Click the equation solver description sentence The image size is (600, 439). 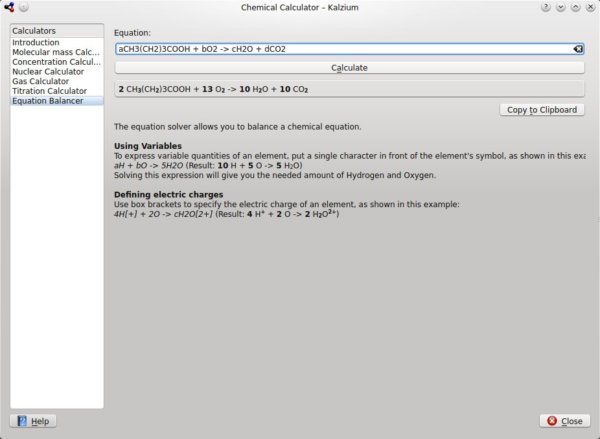tap(238, 127)
